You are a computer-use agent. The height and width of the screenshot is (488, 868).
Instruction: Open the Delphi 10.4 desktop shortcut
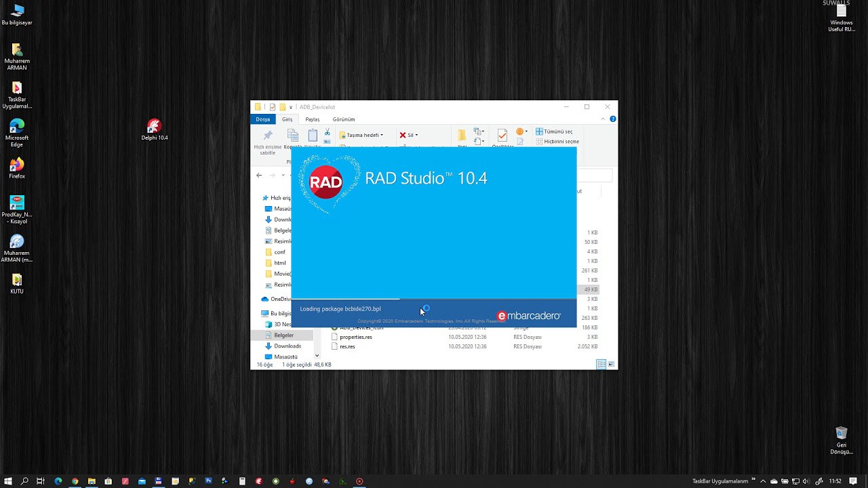pyautogui.click(x=154, y=129)
